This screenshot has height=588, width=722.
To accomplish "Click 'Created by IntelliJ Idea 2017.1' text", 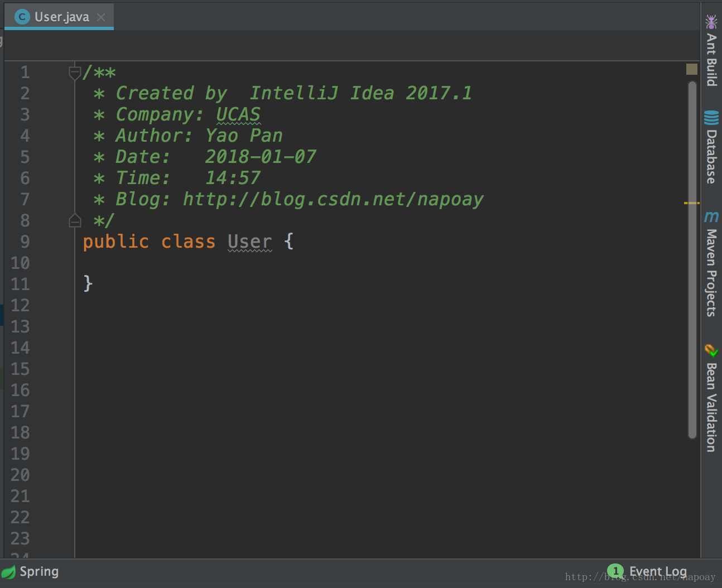I will pos(293,93).
